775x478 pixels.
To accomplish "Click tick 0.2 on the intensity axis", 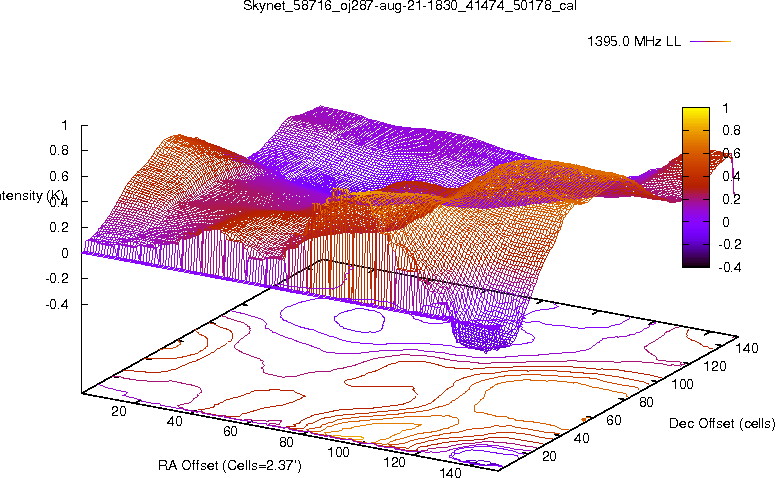I will 59,227.
